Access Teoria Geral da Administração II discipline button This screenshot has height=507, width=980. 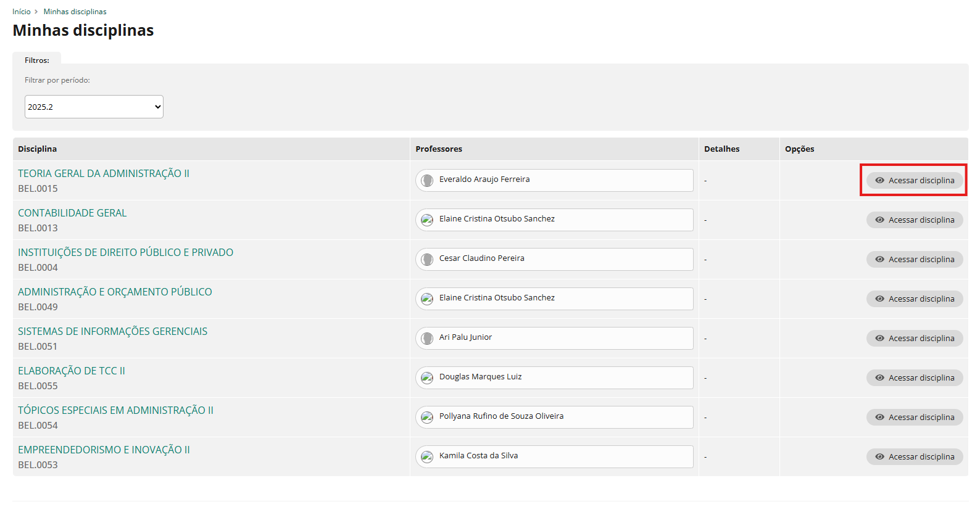[914, 180]
